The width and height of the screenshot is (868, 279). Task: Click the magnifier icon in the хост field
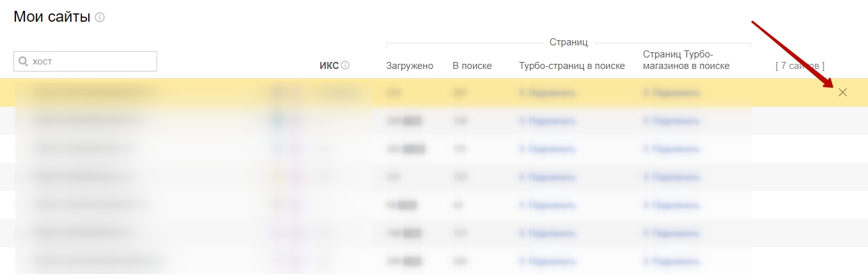24,61
